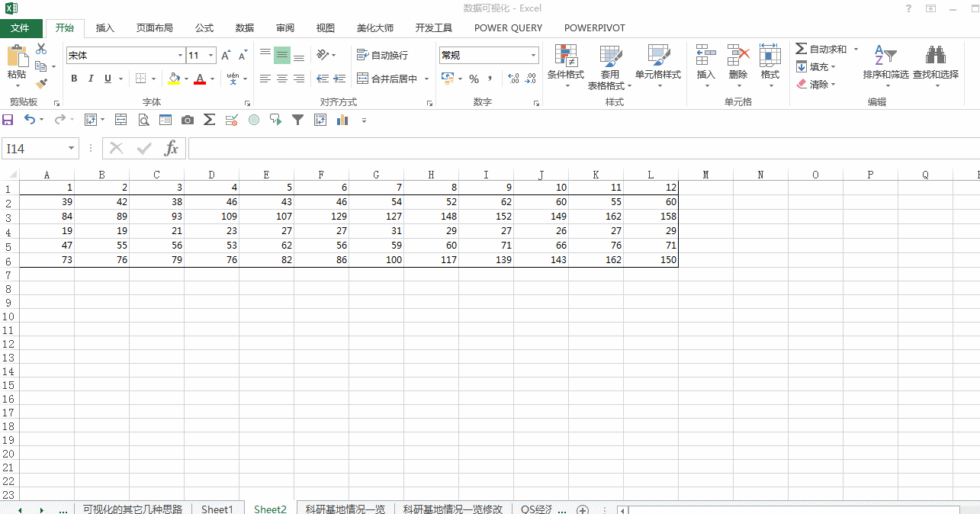Screen dimensions: 980x514
Task: Open the 宋体 font name dropdown
Action: coord(181,55)
